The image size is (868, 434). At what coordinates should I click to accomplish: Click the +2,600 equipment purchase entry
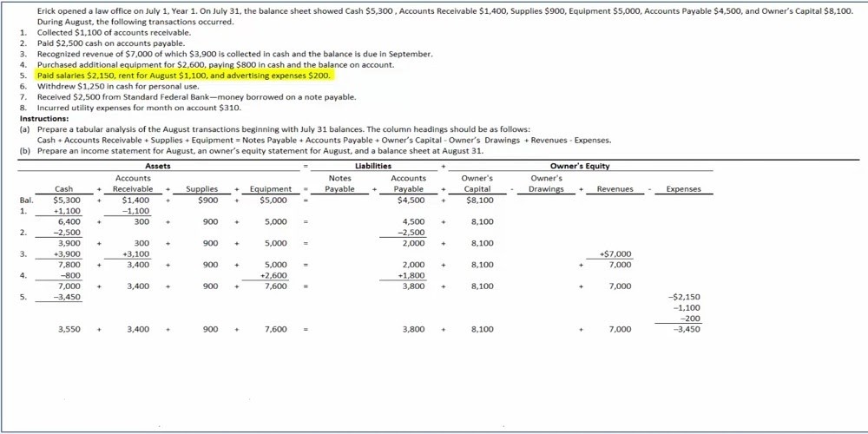point(273,275)
